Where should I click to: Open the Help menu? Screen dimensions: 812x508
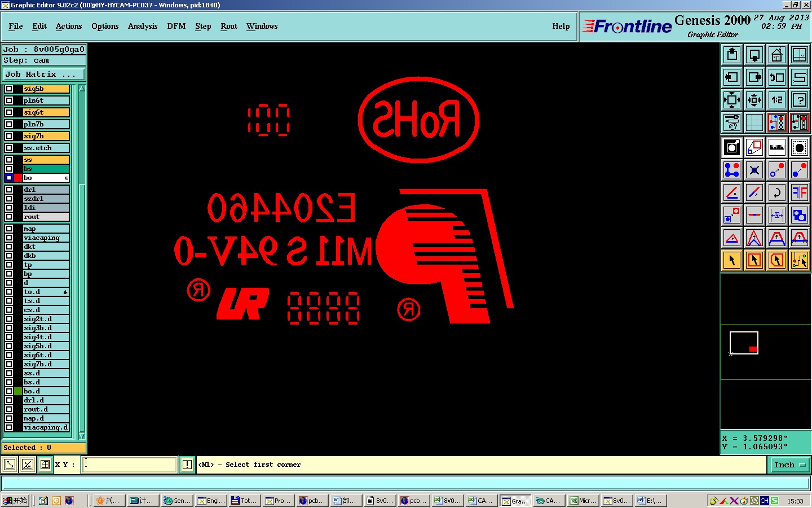[561, 27]
